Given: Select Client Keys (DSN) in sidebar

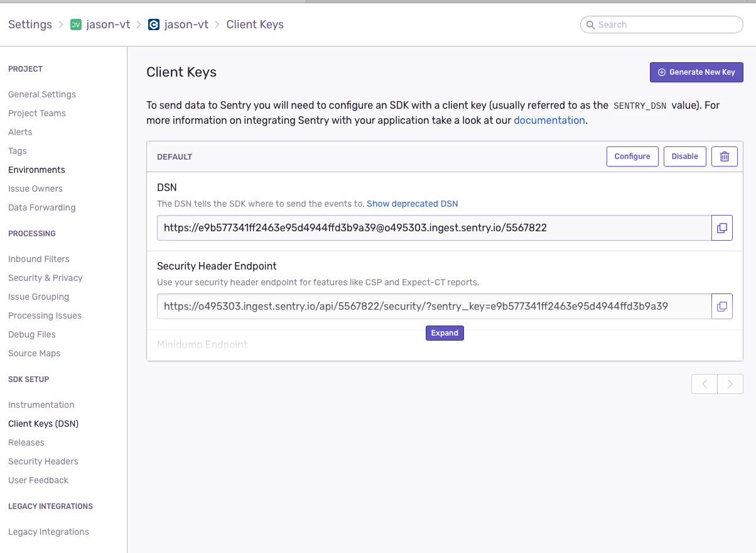Looking at the screenshot, I should tap(43, 424).
